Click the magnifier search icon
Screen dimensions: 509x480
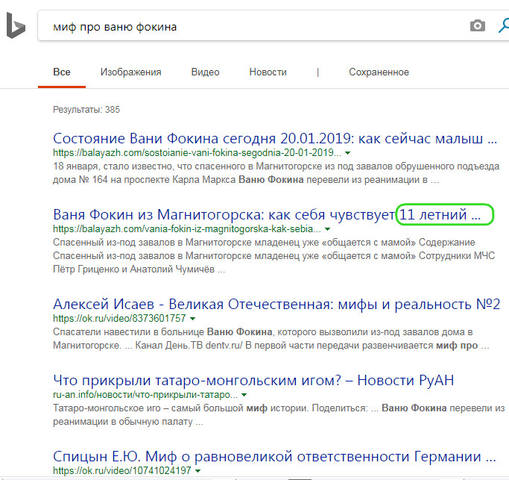click(x=504, y=26)
